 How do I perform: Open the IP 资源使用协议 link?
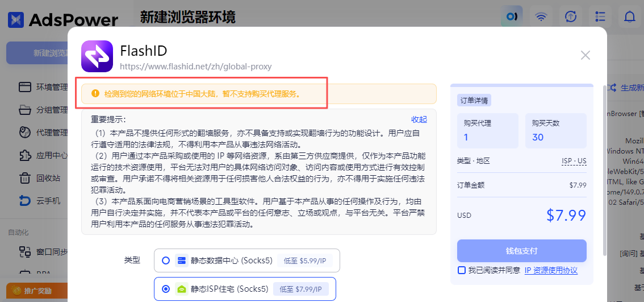(551, 270)
